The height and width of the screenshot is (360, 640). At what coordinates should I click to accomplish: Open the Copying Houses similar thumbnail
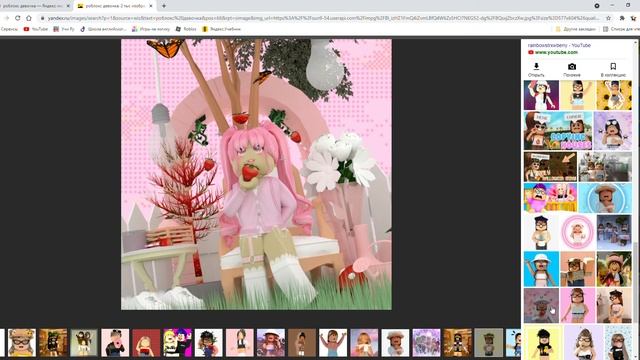(558, 131)
